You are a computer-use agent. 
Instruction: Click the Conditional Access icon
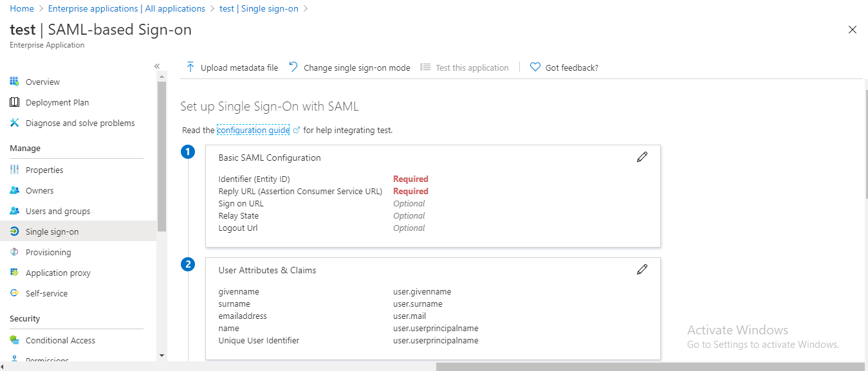14,340
